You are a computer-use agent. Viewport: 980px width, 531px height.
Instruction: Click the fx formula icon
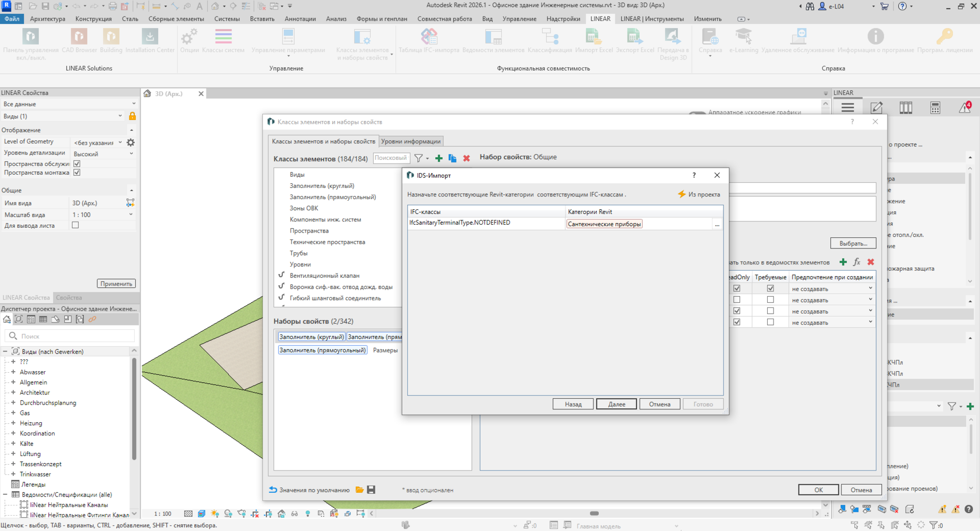click(x=856, y=262)
